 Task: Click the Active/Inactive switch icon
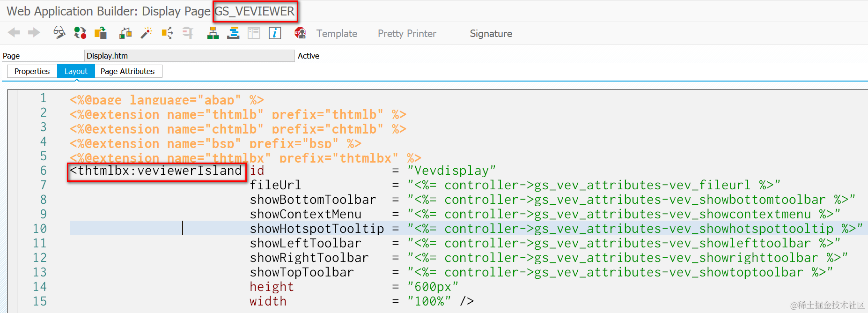[x=80, y=33]
